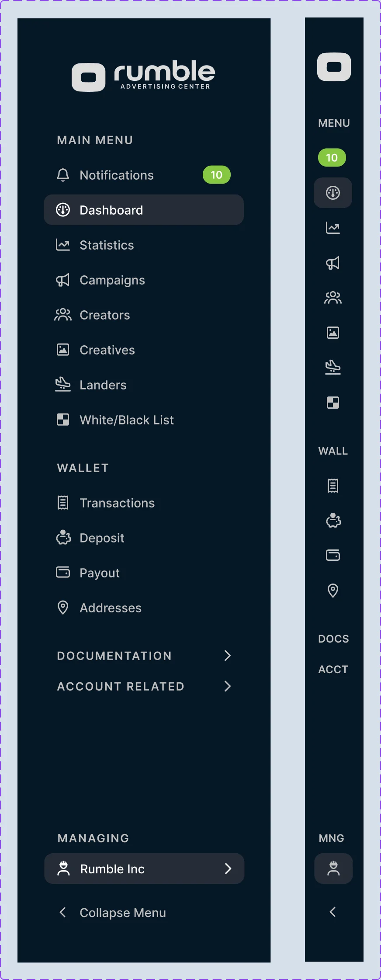Click the 10 badge in the collapsed sidebar
The width and height of the screenshot is (381, 980).
point(332,158)
